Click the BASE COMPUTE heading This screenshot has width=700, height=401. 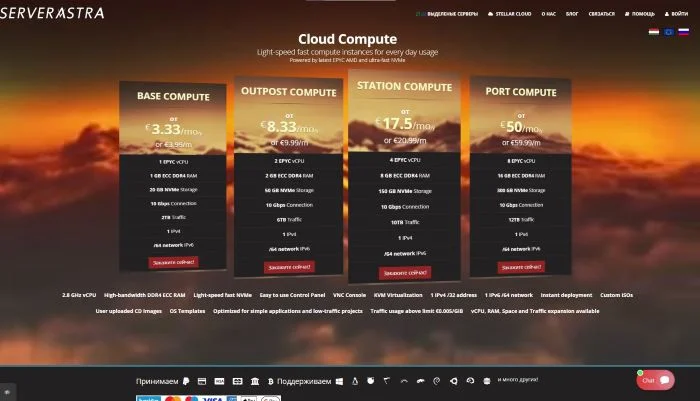(x=173, y=96)
